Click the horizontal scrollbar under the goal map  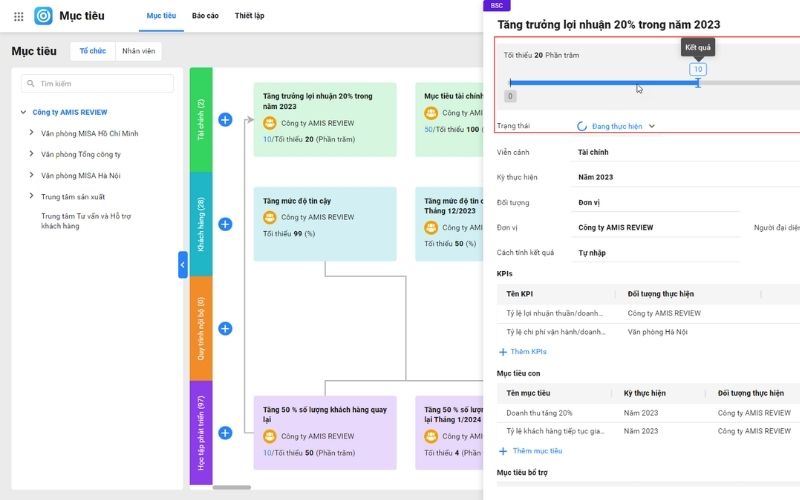coord(232,487)
